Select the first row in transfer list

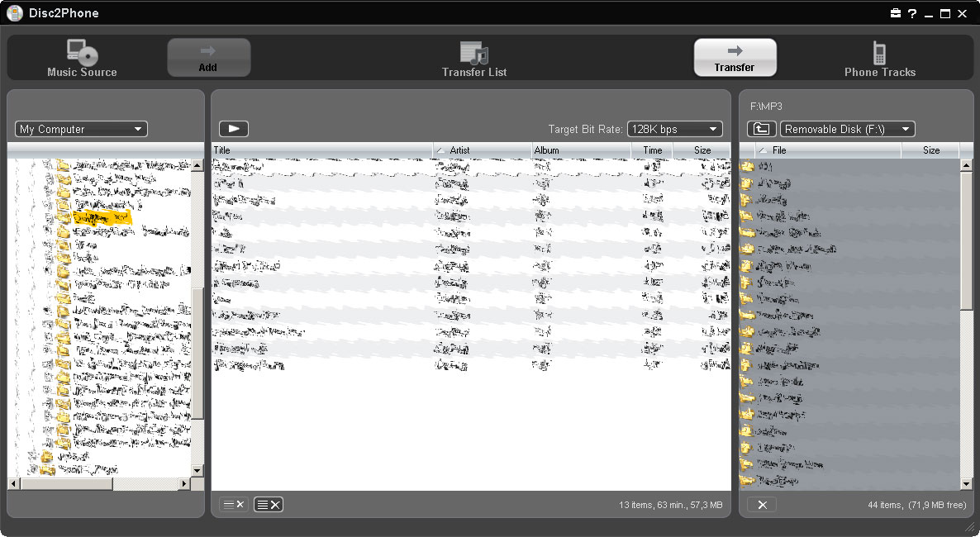[x=471, y=166]
